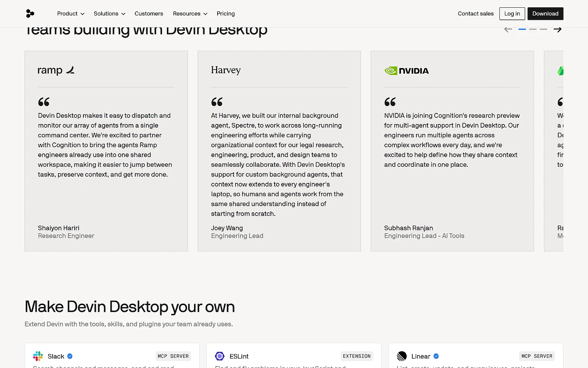Click the Log in button
This screenshot has height=368, width=588.
(512, 14)
